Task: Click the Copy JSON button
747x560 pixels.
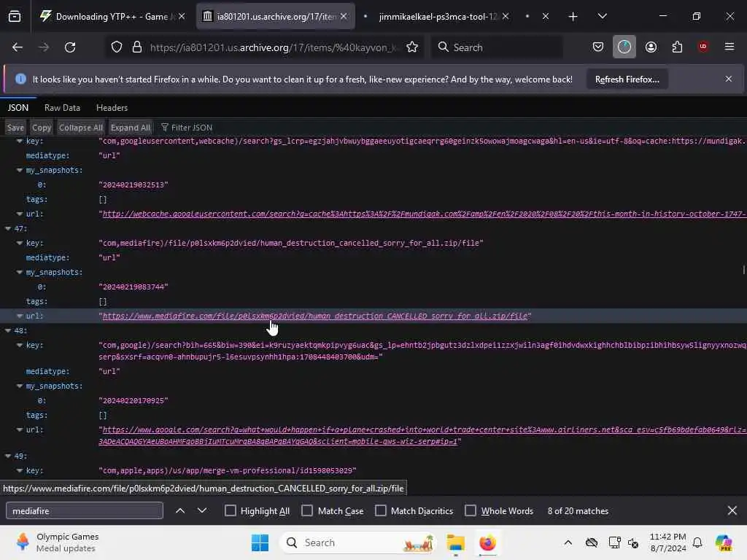Action: tap(42, 128)
